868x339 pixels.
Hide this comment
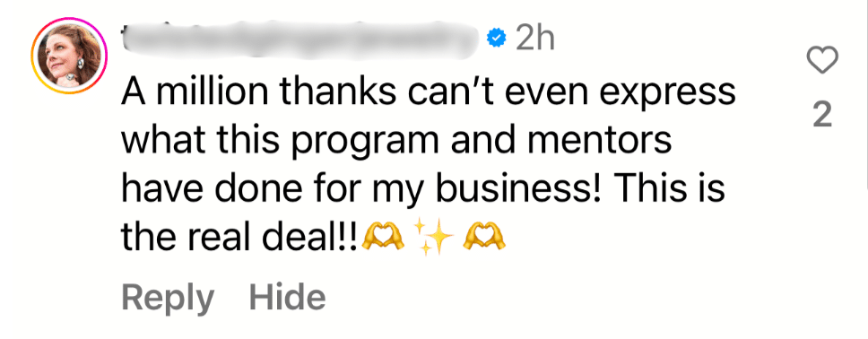tap(287, 297)
